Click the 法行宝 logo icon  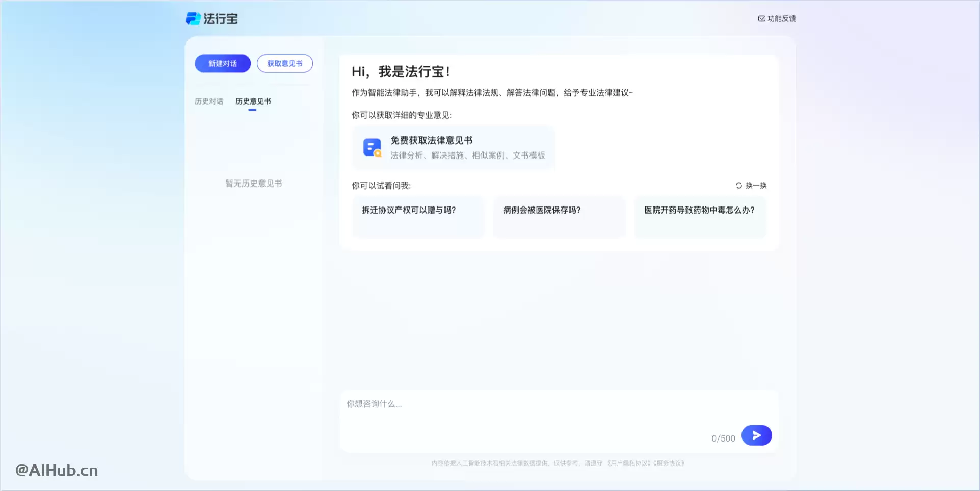coord(193,19)
